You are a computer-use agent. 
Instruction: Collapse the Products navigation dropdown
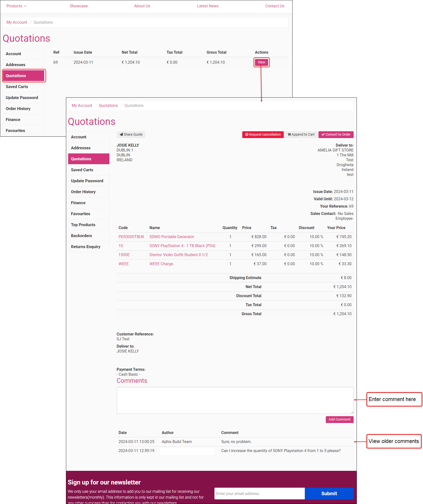pyautogui.click(x=16, y=6)
